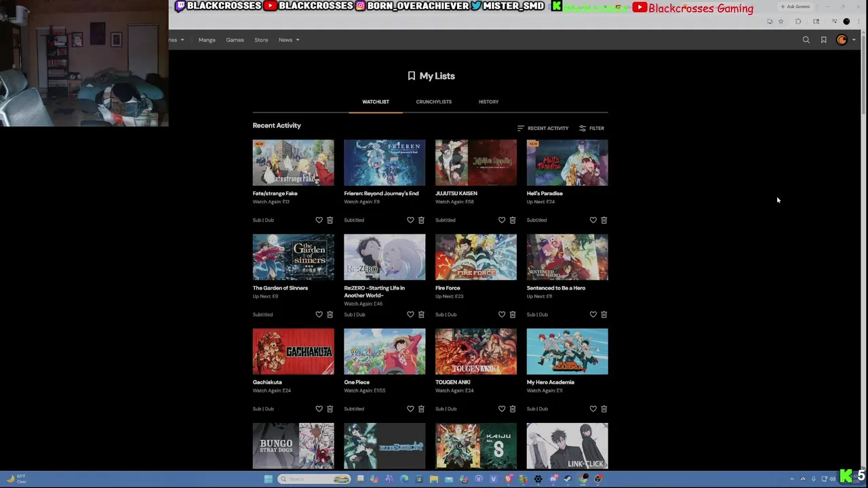The image size is (868, 488).
Task: Click Ask Gemini button in browser
Action: coord(795,7)
